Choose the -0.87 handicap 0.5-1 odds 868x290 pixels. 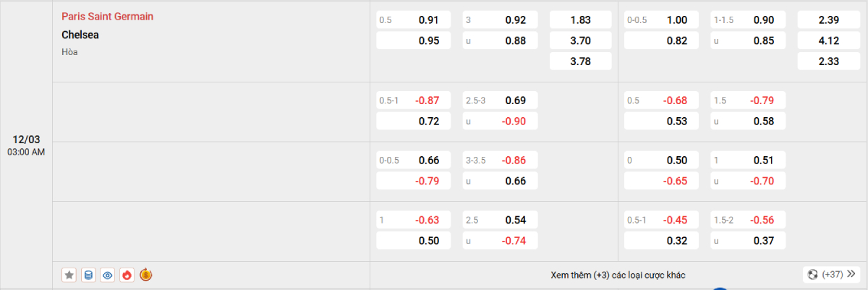(x=413, y=101)
